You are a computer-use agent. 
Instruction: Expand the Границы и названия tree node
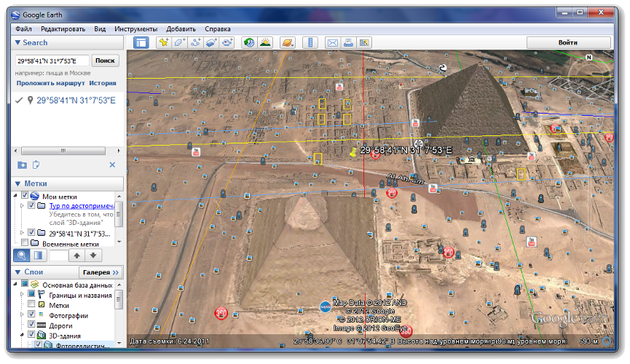[x=21, y=296]
